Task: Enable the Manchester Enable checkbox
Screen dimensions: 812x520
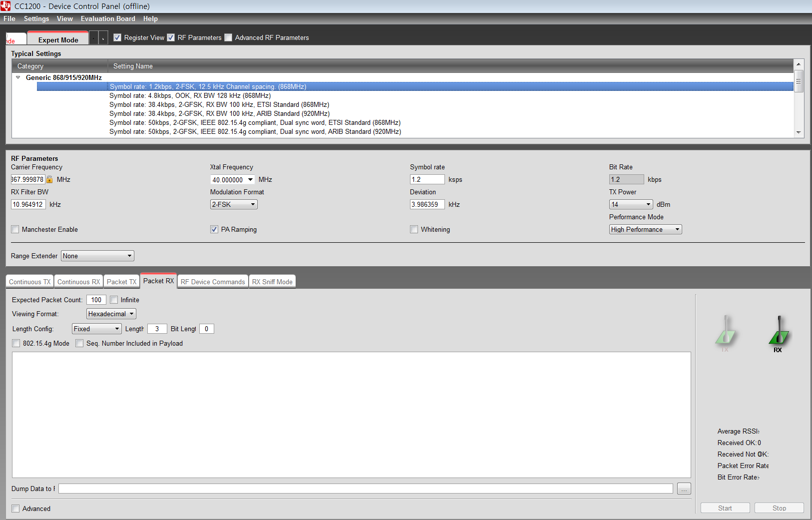Action: (15, 229)
